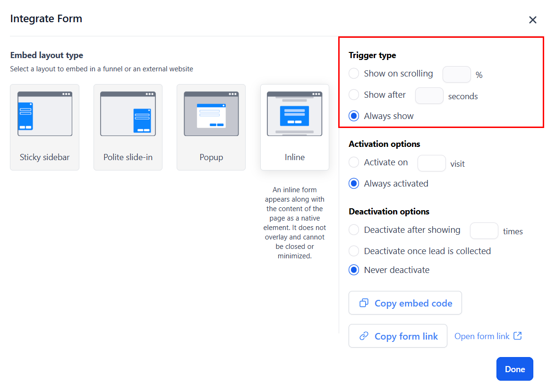Click the Copy embed code button
The height and width of the screenshot is (392, 547).
405,303
